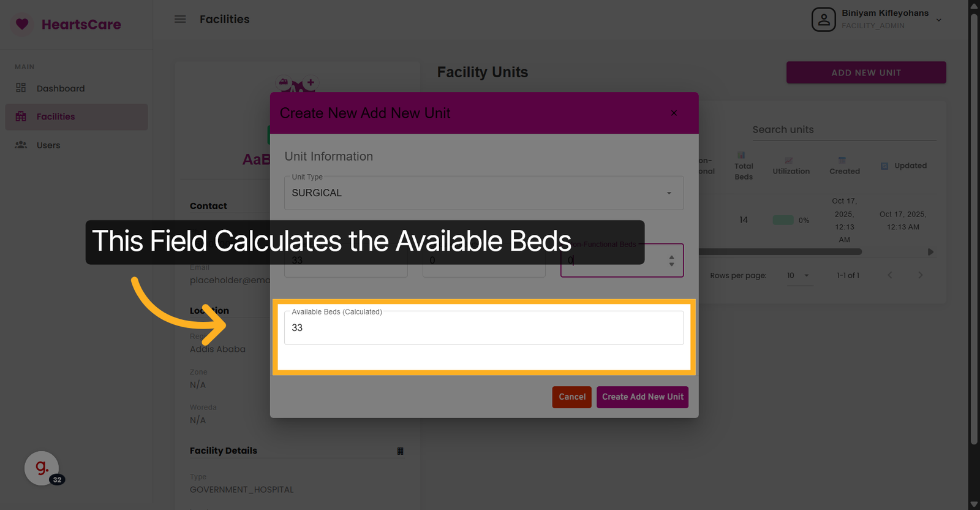Switch to the Users section
980x510 pixels.
coord(48,145)
